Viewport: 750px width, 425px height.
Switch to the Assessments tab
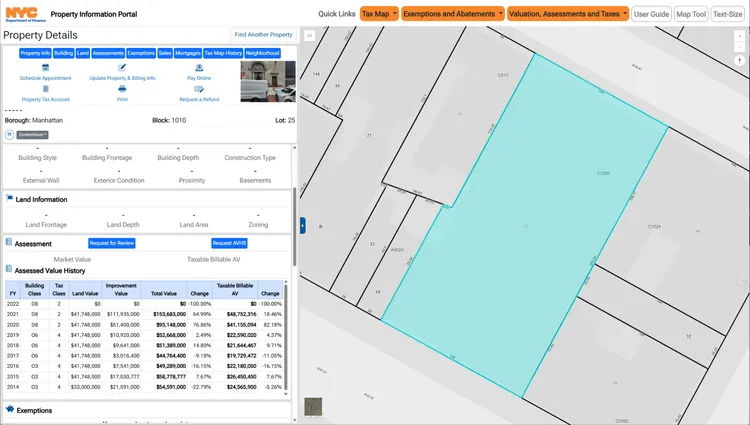[x=108, y=52]
